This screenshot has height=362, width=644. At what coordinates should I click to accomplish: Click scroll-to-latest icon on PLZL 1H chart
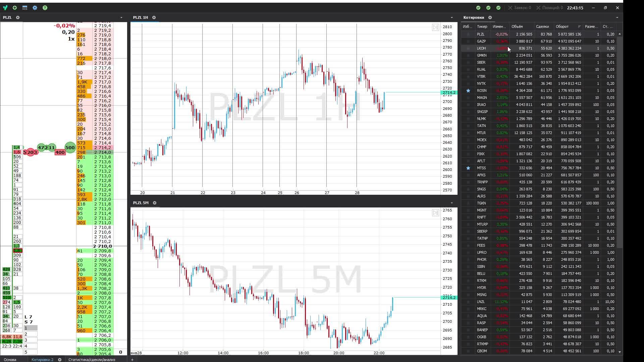tap(435, 27)
